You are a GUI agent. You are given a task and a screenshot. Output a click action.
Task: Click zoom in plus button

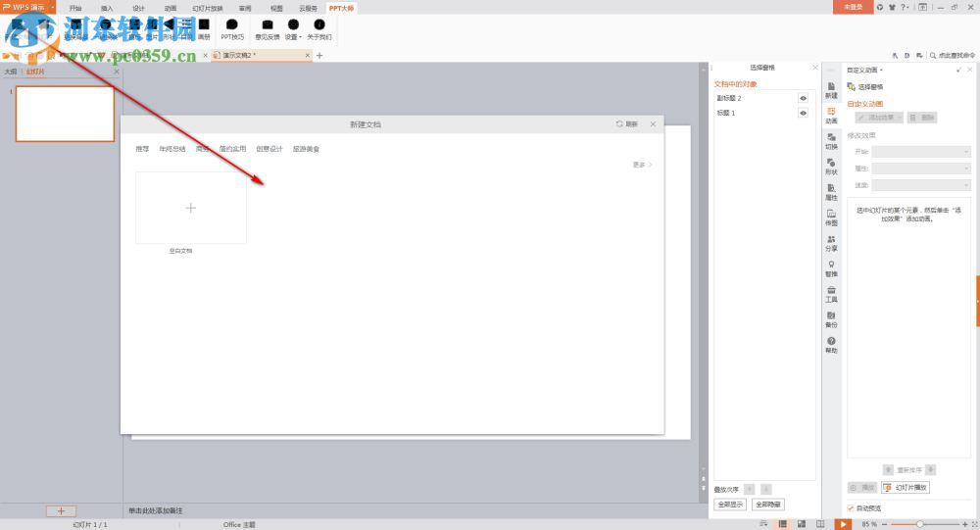tap(964, 524)
